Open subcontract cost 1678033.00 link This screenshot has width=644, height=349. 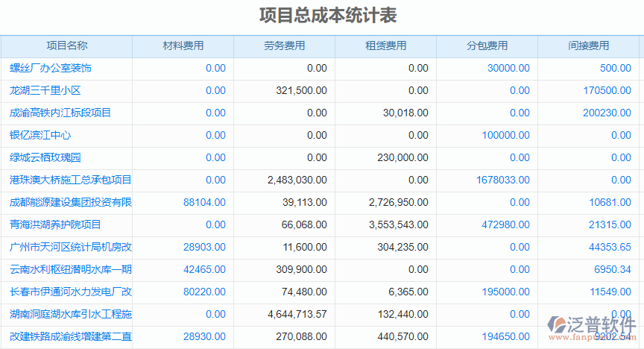502,180
